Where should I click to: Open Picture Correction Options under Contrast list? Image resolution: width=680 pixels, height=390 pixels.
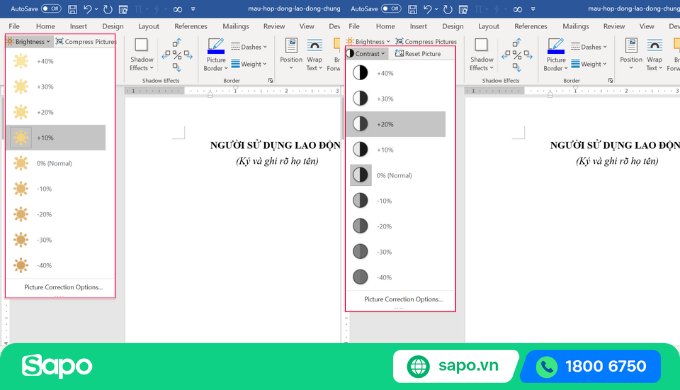403,299
